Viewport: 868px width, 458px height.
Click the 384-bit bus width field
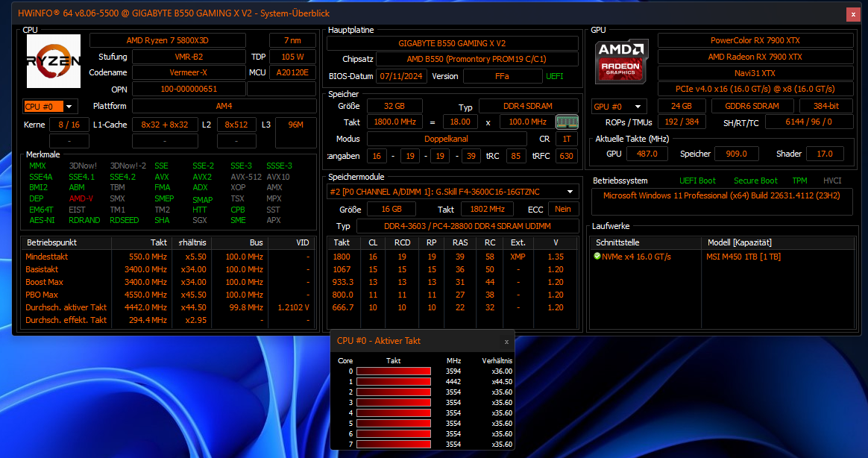826,106
